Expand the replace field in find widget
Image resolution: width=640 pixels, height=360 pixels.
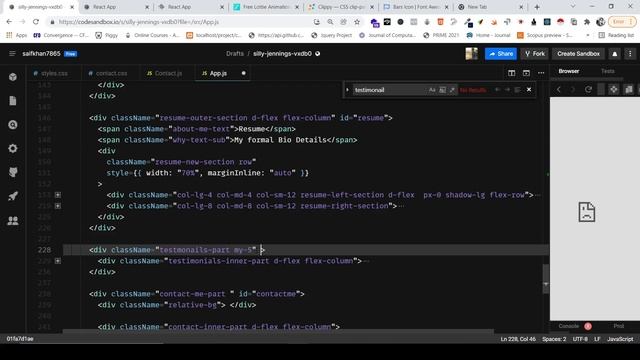pos(348,90)
